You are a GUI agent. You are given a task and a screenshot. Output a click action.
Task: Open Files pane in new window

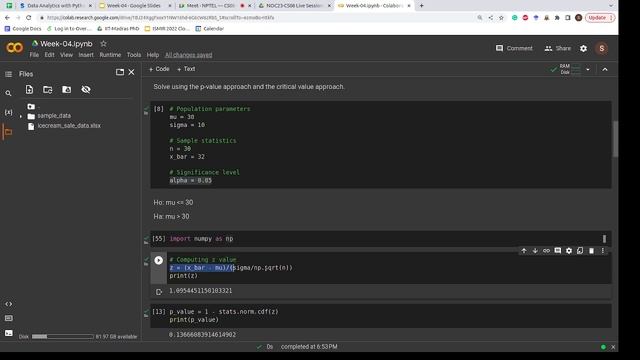[x=120, y=72]
